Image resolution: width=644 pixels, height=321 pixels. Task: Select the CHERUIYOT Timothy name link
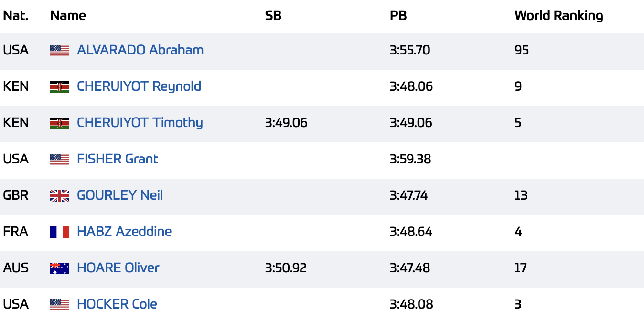(140, 123)
